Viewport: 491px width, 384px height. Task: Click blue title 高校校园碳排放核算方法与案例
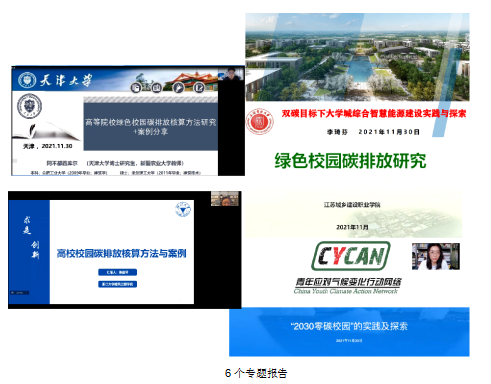pos(121,254)
